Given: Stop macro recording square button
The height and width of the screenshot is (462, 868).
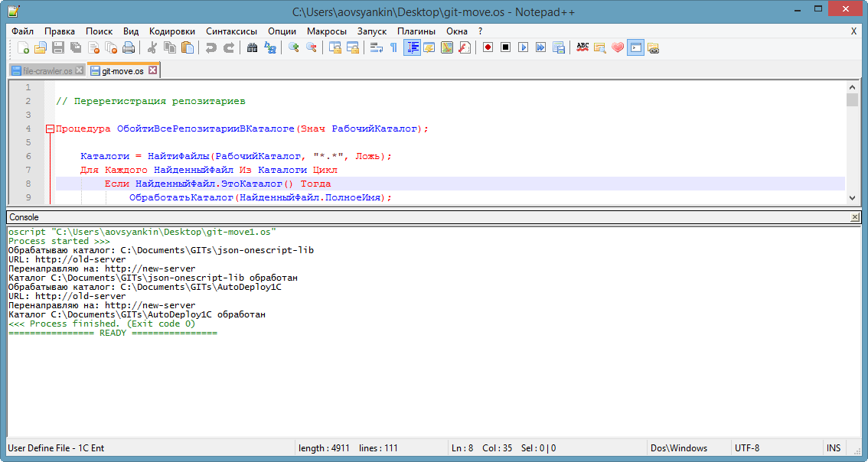Looking at the screenshot, I should click(505, 48).
